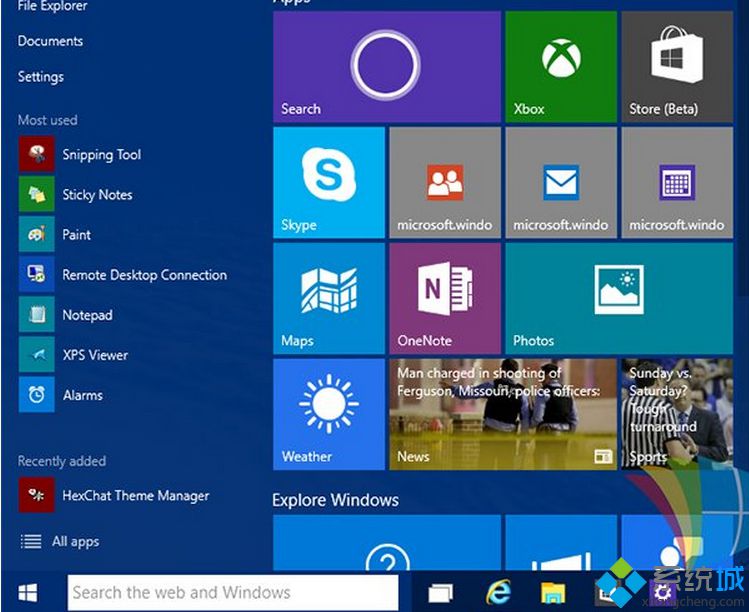
Task: Open the File Explorer link
Action: coord(53,6)
